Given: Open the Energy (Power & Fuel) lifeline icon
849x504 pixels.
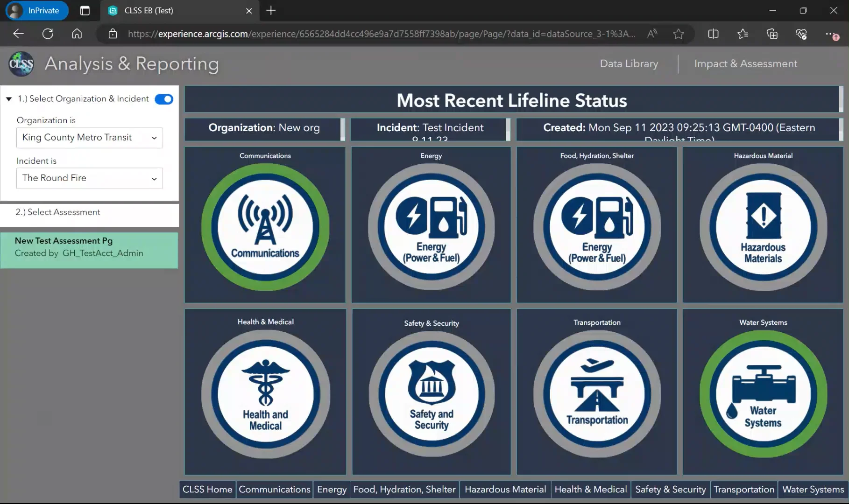Looking at the screenshot, I should 431,225.
